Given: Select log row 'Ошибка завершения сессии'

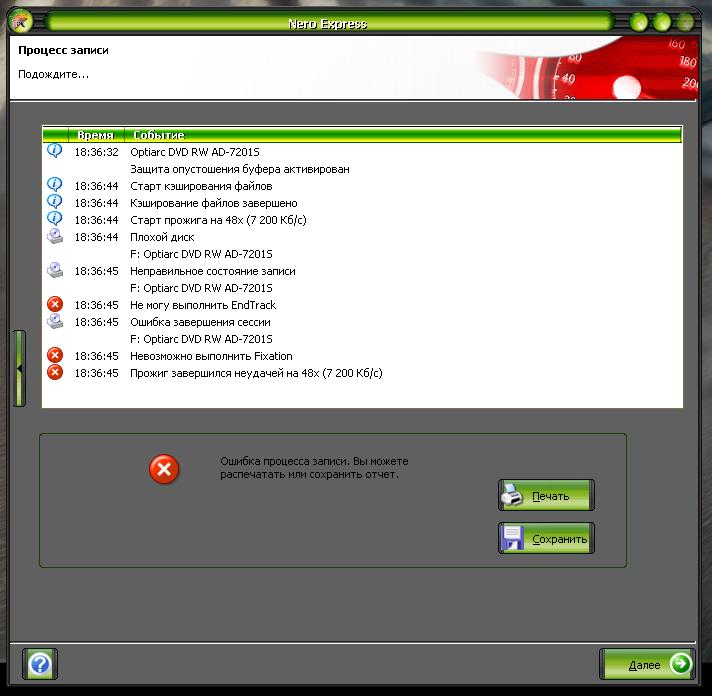Looking at the screenshot, I should pos(362,322).
